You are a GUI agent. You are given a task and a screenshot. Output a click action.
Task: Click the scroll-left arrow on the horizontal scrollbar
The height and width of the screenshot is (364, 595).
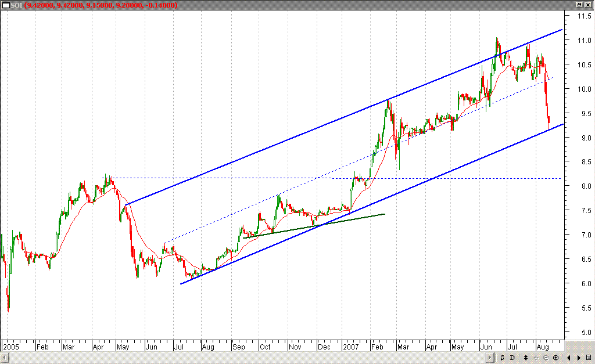(4, 358)
